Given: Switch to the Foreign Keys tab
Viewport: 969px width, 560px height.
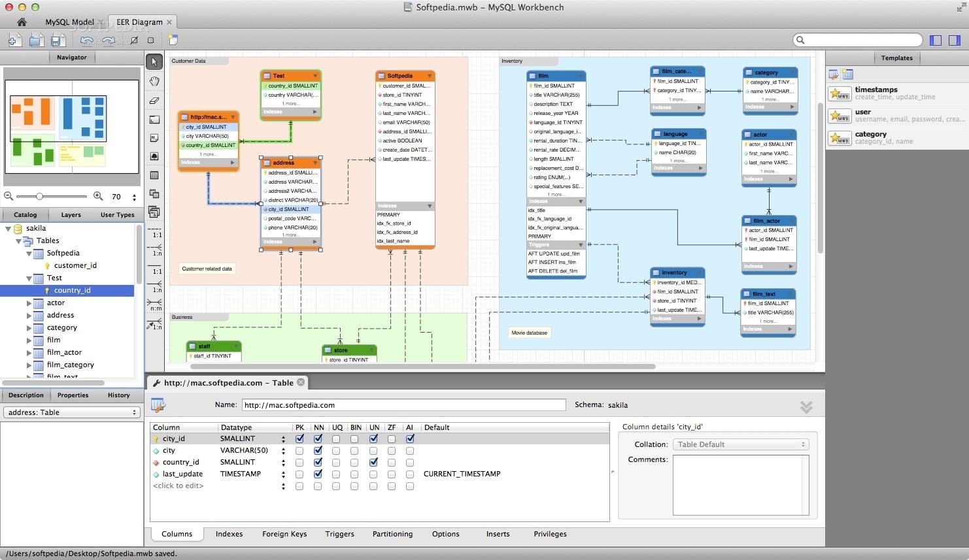Looking at the screenshot, I should (x=284, y=534).
